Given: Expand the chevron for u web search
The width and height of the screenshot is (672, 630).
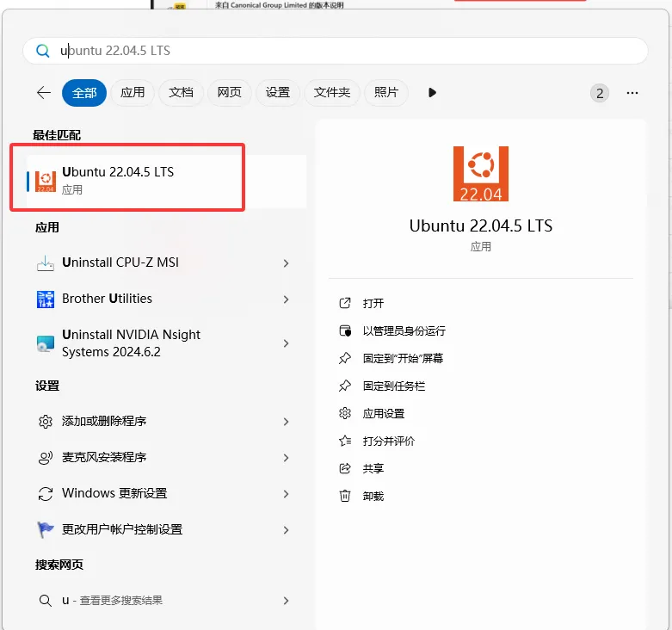Looking at the screenshot, I should [x=286, y=601].
